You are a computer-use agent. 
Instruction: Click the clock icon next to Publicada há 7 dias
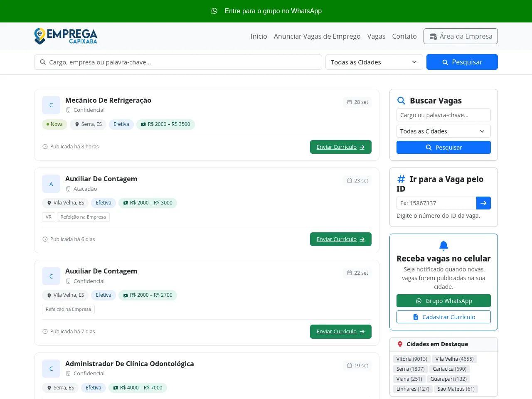(45, 331)
